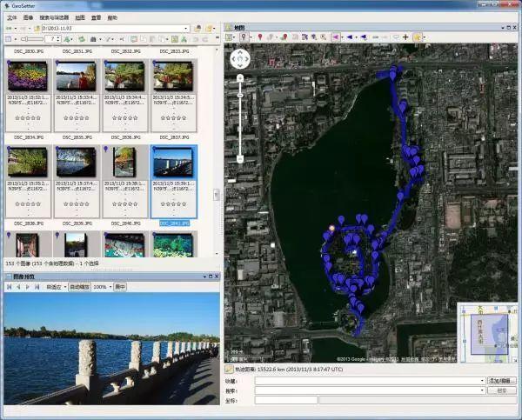Click the yellow star icon in map toolbar
522x420 pixels.
[418, 37]
